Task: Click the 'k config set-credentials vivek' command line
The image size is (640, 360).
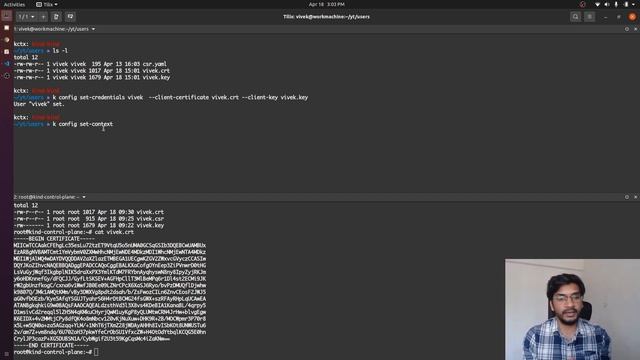Action: (x=180, y=98)
